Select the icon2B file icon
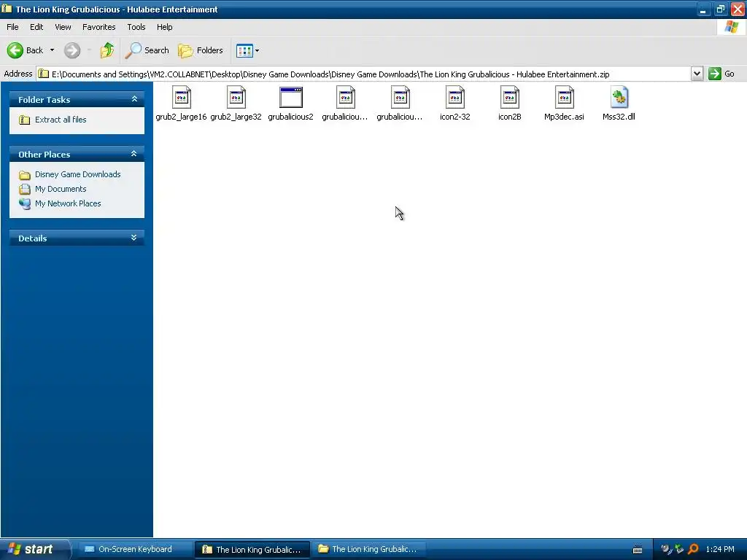 510,98
